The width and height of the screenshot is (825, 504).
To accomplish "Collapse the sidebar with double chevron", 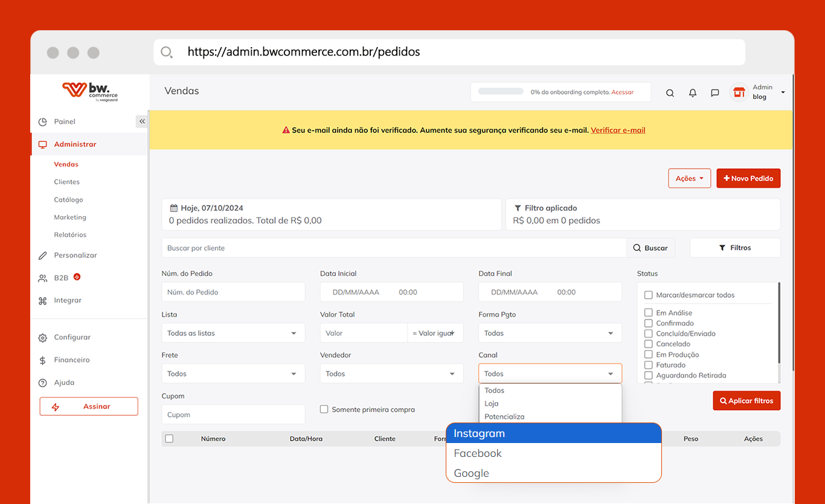I will [142, 121].
